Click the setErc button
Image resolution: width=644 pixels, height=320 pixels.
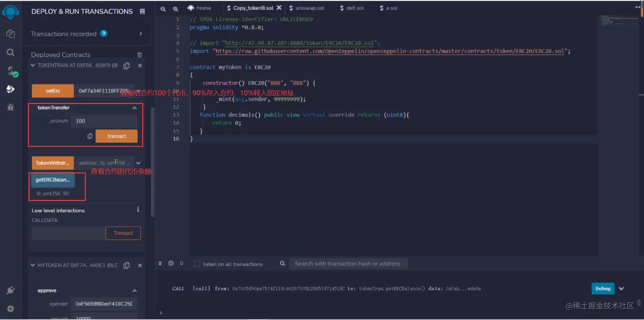(53, 91)
